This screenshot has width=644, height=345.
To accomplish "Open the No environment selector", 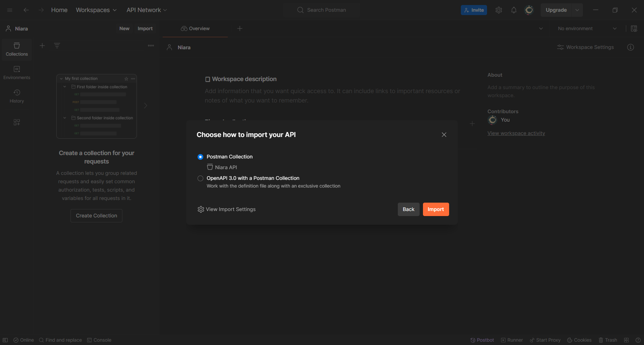I will point(587,28).
